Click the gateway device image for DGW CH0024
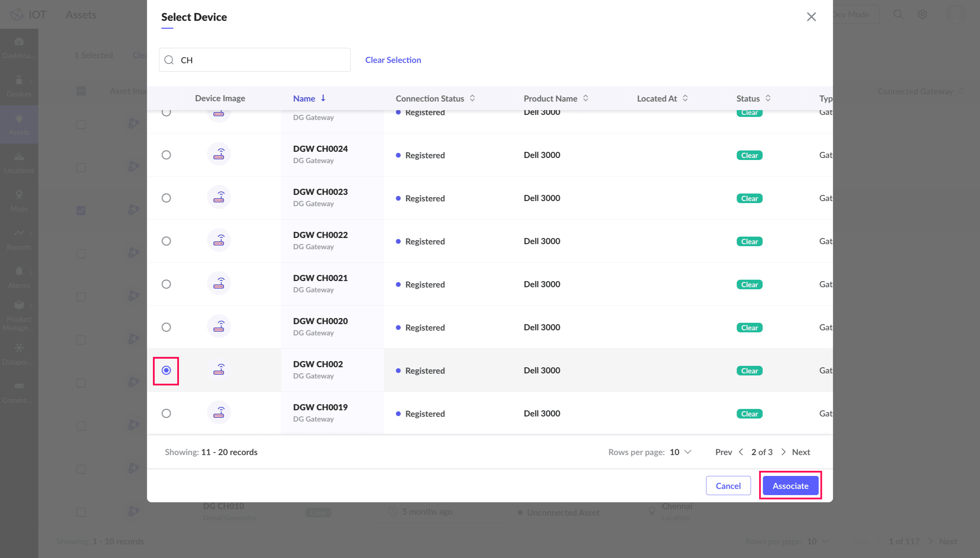980x558 pixels. pos(219,155)
